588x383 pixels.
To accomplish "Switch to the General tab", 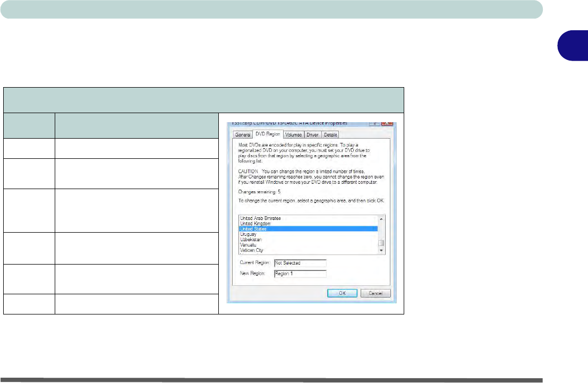I will [x=243, y=134].
